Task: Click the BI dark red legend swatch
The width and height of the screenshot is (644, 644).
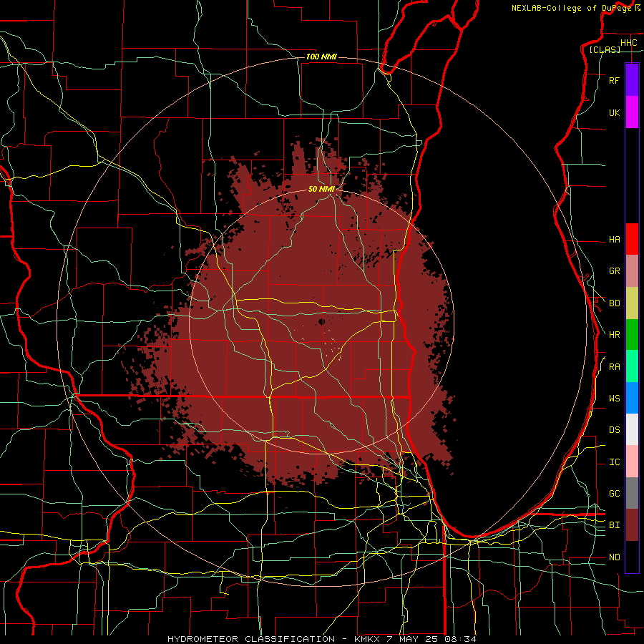Action: (x=632, y=525)
